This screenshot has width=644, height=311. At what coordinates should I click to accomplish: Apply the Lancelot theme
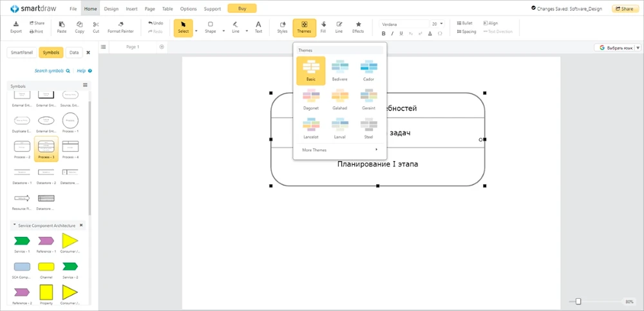[x=311, y=128]
